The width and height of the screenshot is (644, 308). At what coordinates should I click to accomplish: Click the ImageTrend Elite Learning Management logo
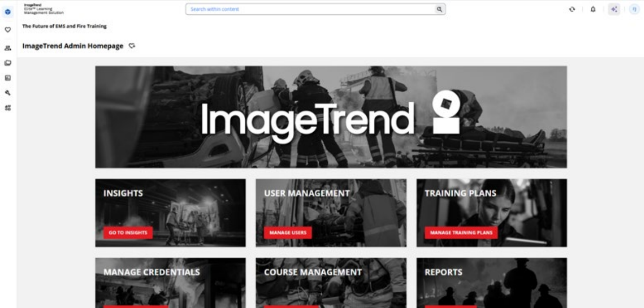pos(44,9)
